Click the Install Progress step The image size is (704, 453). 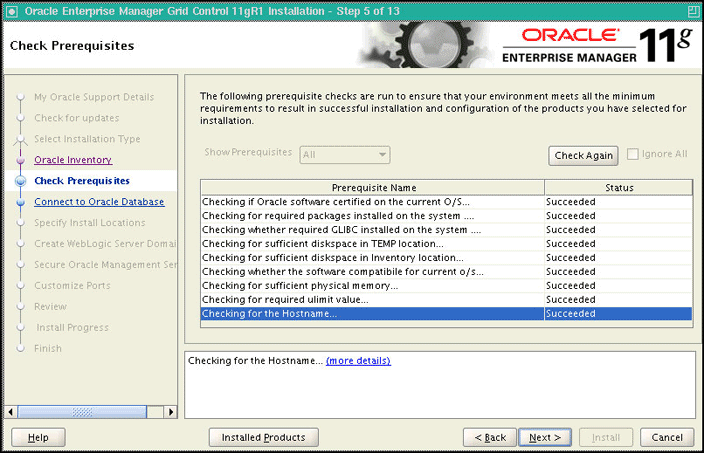(72, 328)
